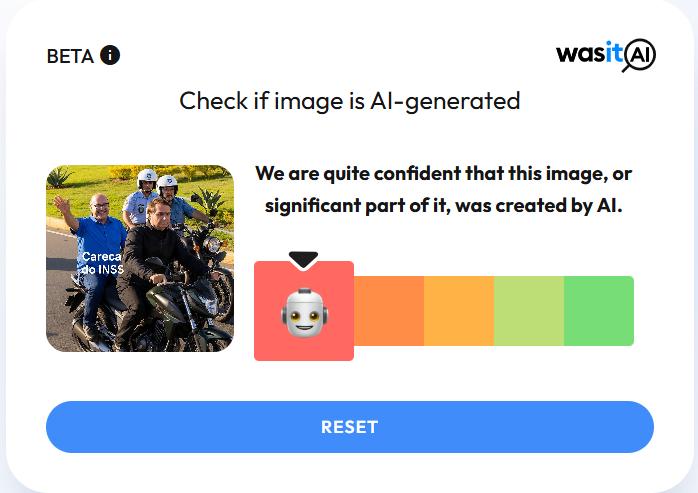The image size is (698, 493).
Task: Click the light green scale segment
Action: click(529, 311)
